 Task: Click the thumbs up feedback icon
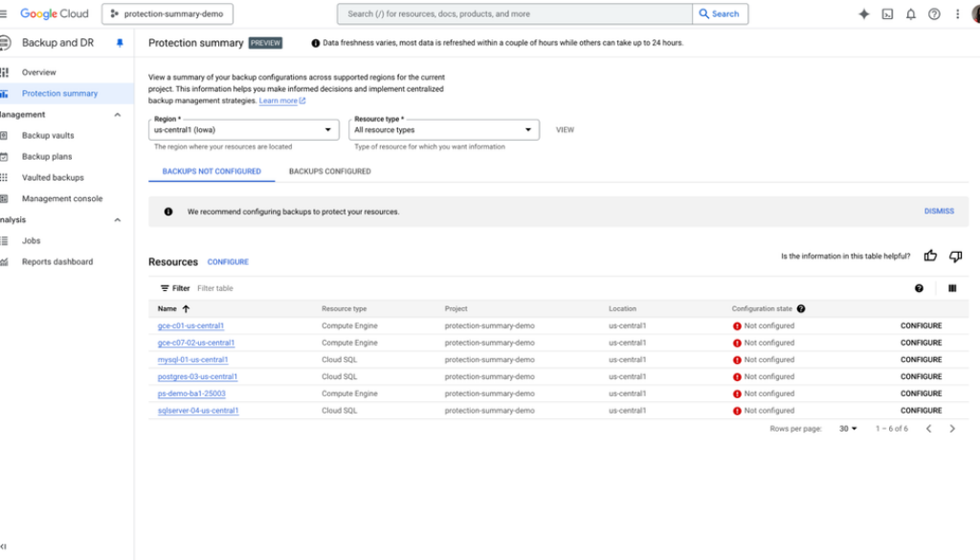click(930, 257)
